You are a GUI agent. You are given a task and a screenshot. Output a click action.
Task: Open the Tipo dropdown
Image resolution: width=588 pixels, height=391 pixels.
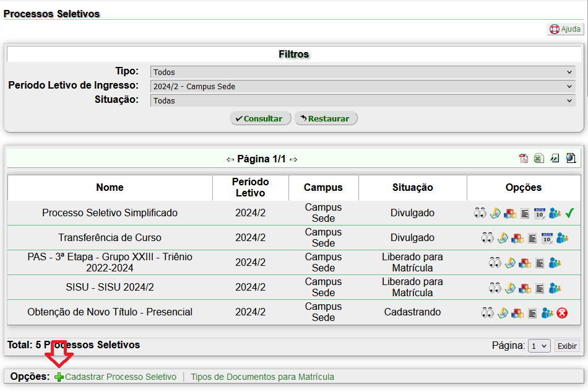tap(363, 72)
